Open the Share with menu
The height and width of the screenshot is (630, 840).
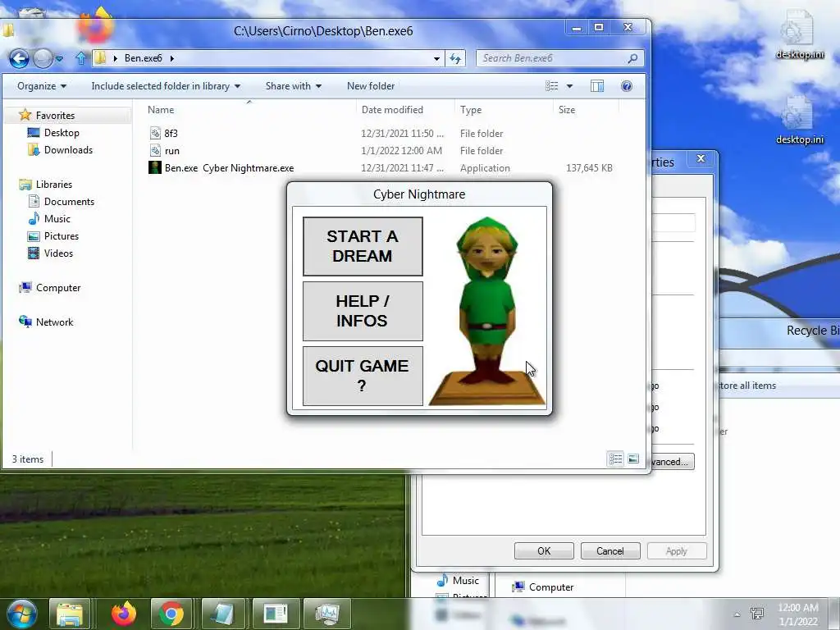coord(293,85)
